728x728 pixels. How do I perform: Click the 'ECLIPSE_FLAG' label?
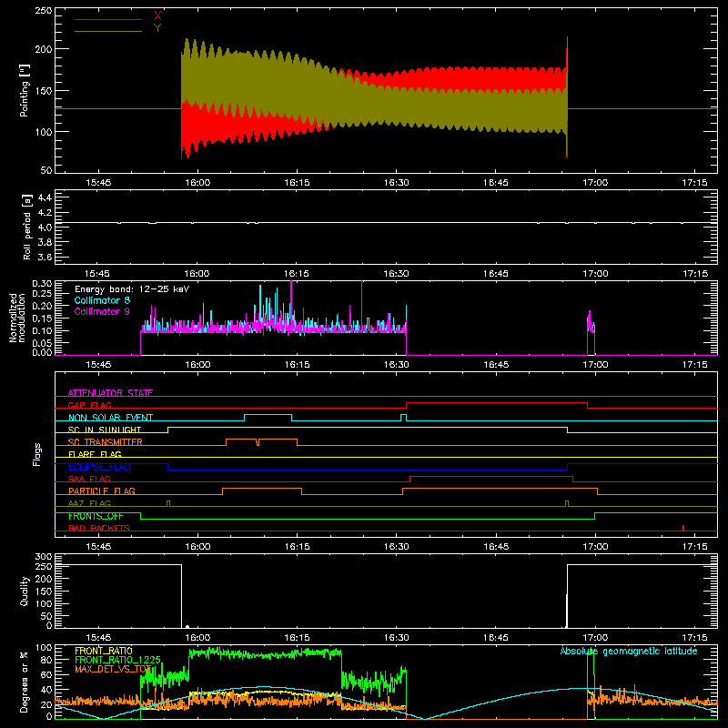tap(99, 467)
